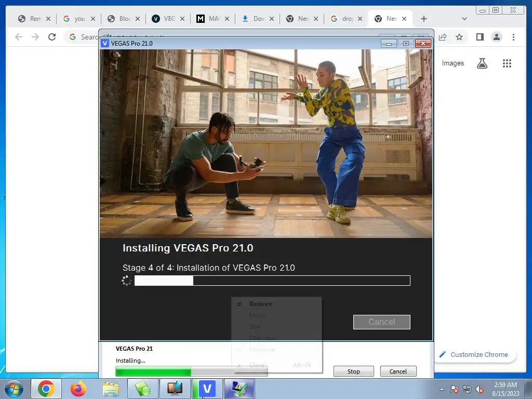This screenshot has width=532, height=399.
Task: Open Search Labs flask icon
Action: (482, 63)
